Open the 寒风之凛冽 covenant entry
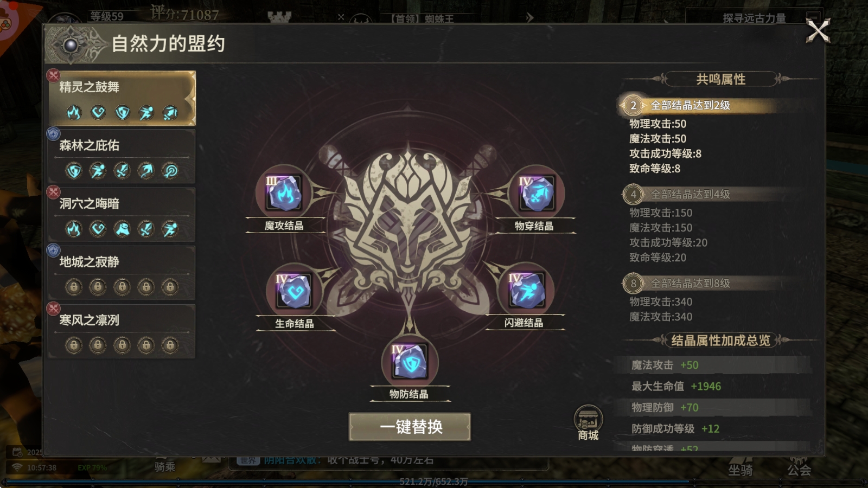Image resolution: width=868 pixels, height=488 pixels. coord(122,331)
